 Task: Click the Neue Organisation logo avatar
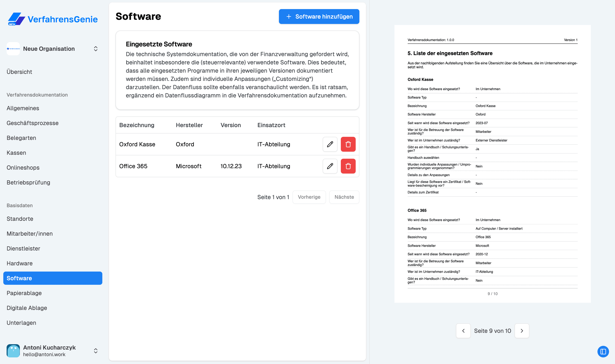tap(13, 48)
